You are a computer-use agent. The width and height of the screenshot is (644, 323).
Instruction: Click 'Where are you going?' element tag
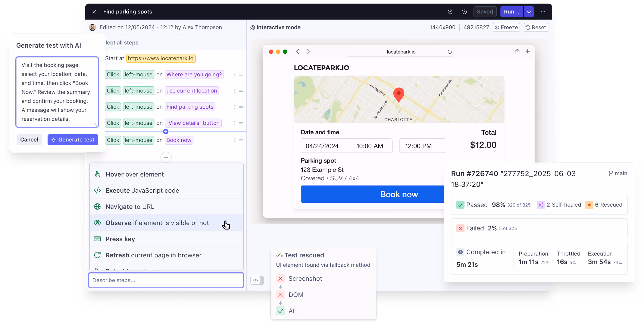(194, 74)
